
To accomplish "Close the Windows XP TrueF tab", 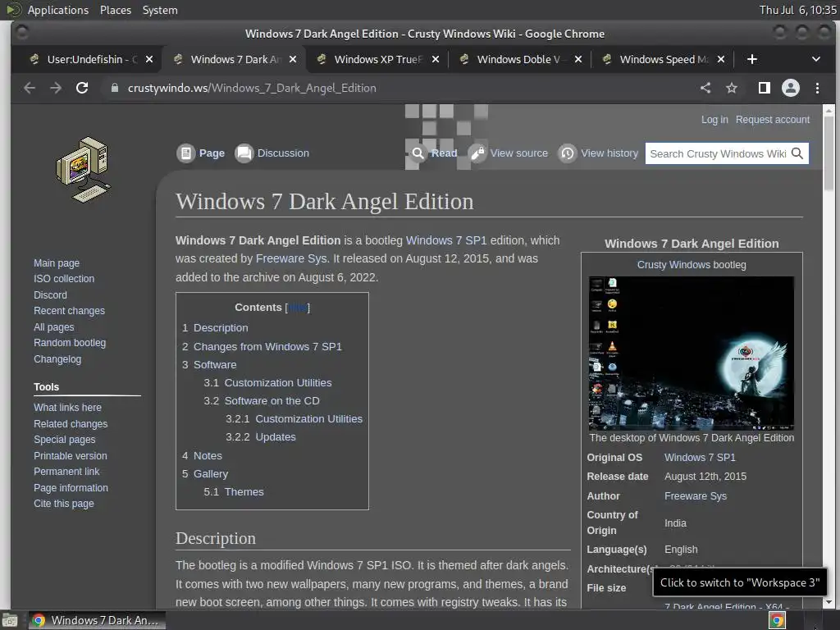I will [436, 59].
